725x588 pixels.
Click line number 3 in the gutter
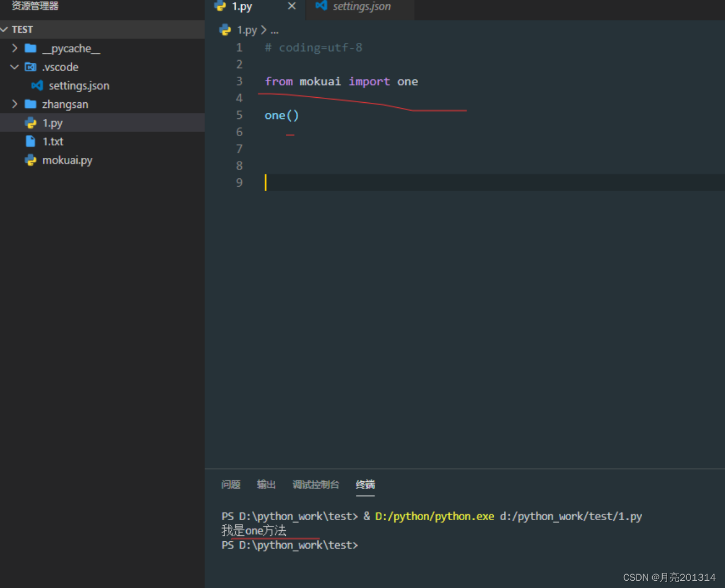click(x=239, y=82)
